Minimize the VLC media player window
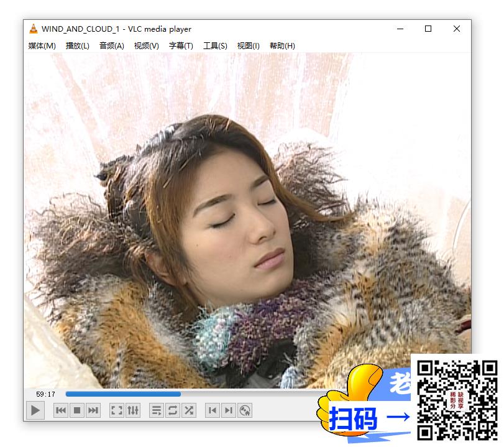 tap(400, 29)
